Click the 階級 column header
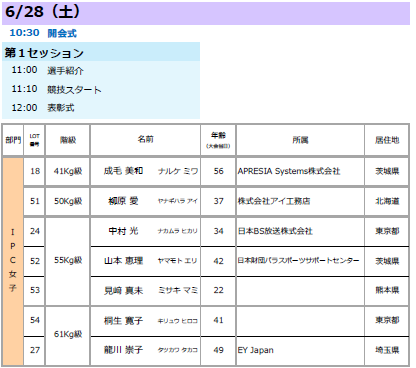416x368 pixels. 68,140
